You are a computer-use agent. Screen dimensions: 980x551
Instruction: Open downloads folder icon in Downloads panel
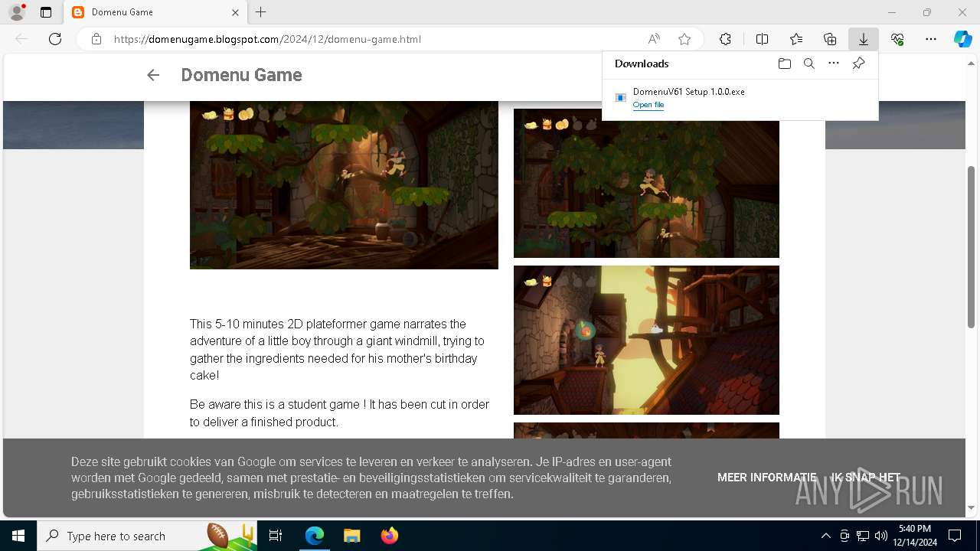click(785, 64)
